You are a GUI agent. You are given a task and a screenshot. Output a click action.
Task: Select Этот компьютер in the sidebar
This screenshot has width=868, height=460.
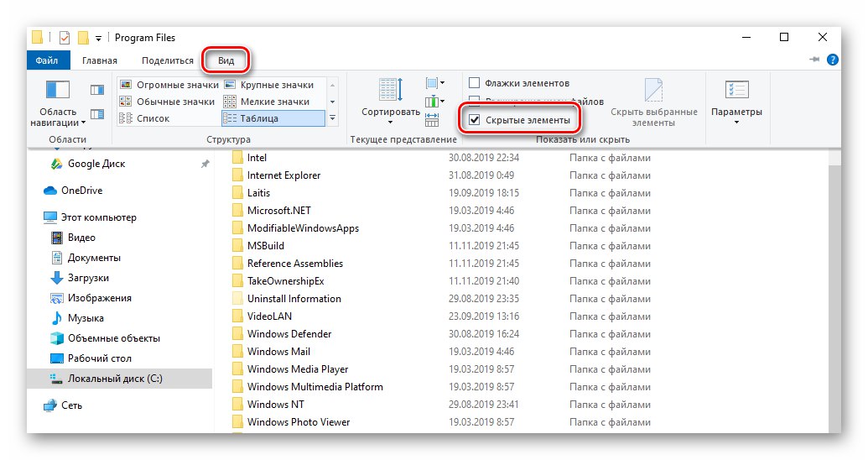point(98,217)
